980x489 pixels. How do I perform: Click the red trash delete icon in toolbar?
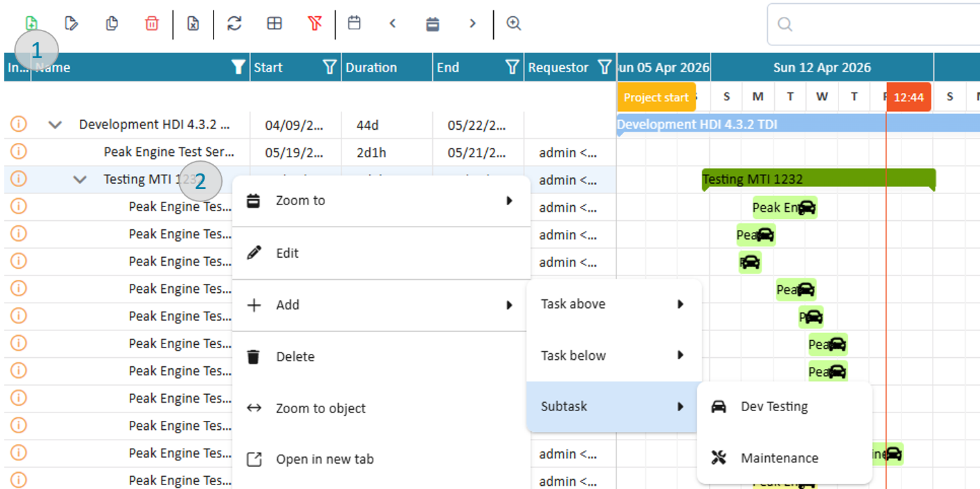pyautogui.click(x=152, y=23)
